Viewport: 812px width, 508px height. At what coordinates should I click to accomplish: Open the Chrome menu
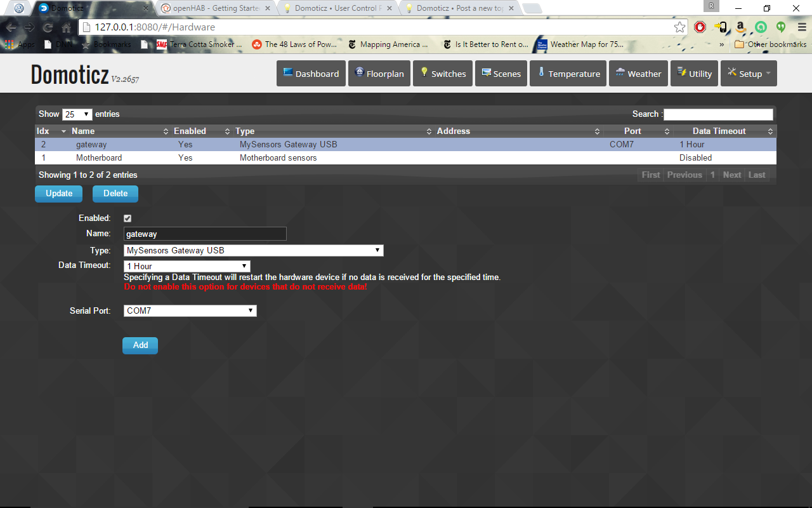tap(802, 27)
